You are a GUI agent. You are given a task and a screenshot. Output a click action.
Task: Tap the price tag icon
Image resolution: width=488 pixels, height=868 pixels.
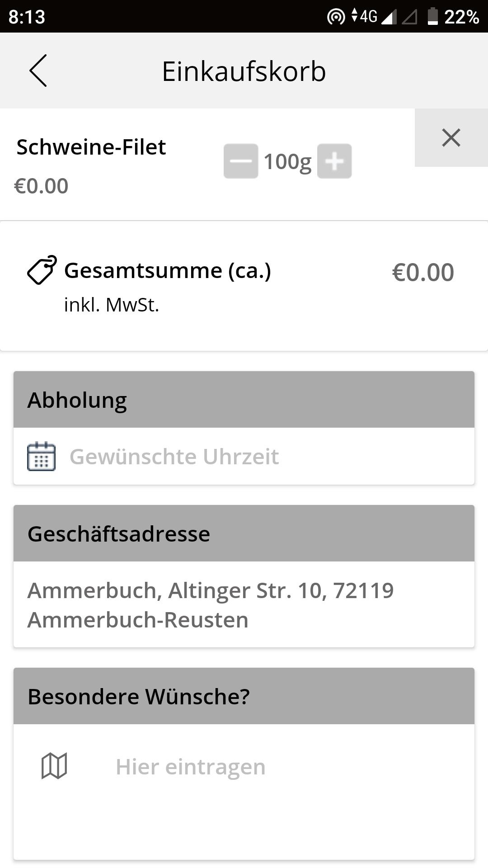pyautogui.click(x=42, y=270)
